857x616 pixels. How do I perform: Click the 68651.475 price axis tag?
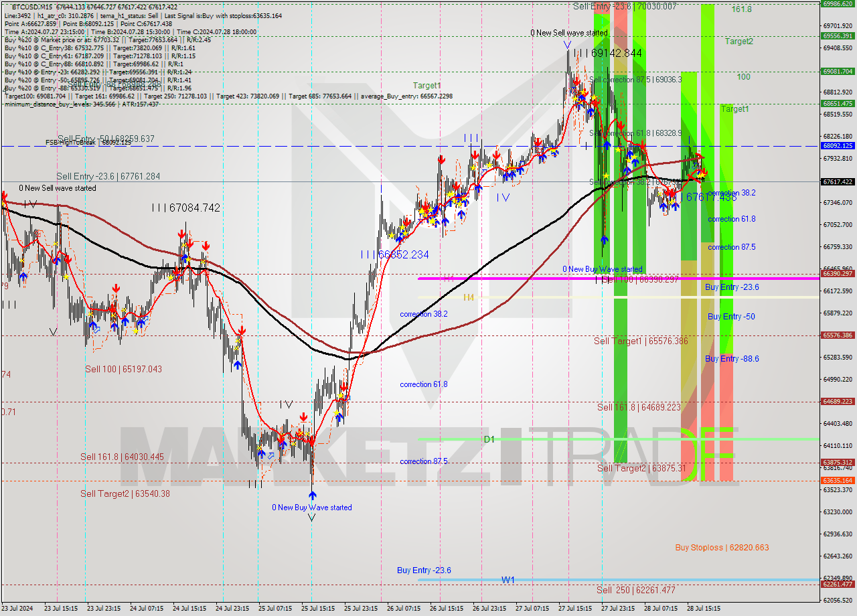click(838, 104)
